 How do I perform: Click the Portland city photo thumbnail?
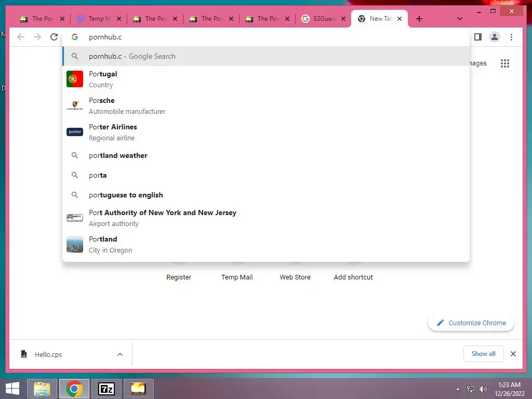(x=75, y=244)
